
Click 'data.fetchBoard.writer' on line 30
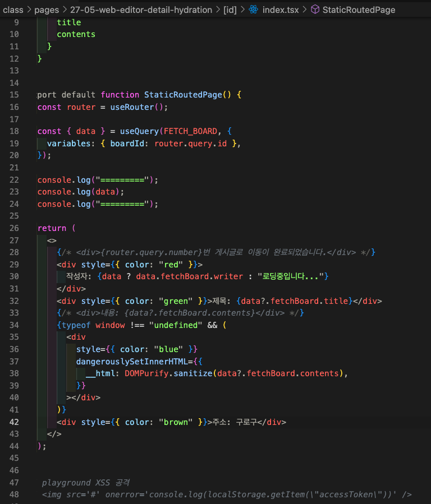click(190, 276)
